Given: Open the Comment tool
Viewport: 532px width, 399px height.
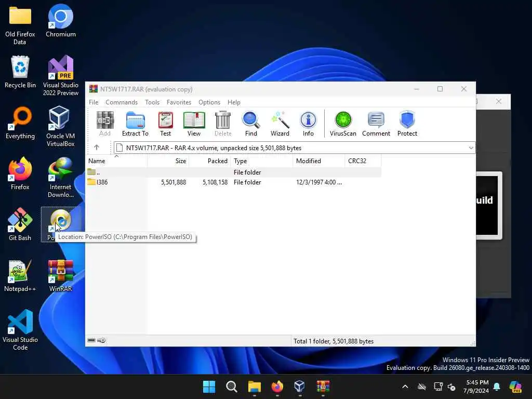Looking at the screenshot, I should [376, 124].
